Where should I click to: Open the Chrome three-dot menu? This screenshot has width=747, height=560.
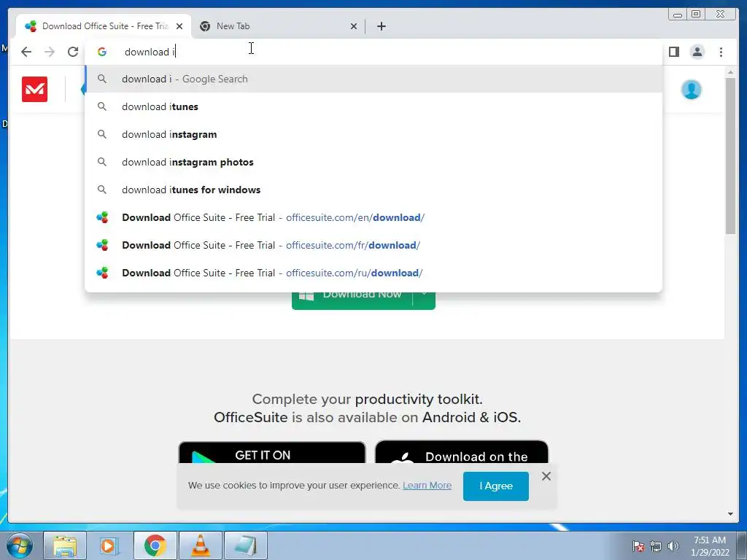(721, 52)
